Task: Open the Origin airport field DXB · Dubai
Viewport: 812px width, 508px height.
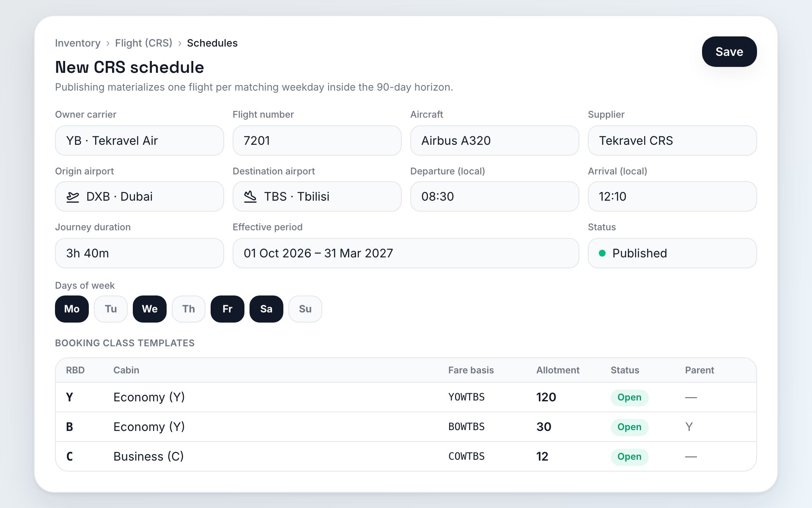Action: [140, 196]
